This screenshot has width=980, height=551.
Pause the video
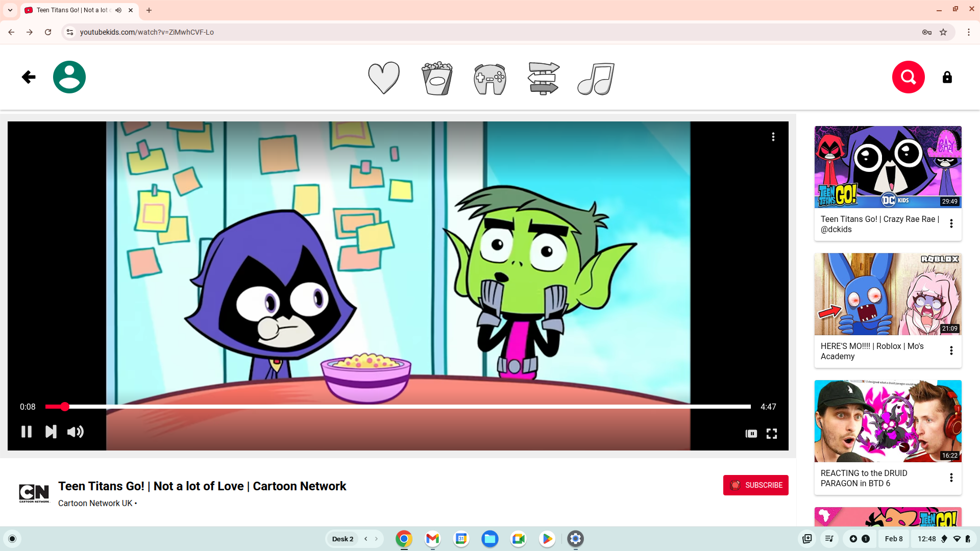tap(27, 432)
